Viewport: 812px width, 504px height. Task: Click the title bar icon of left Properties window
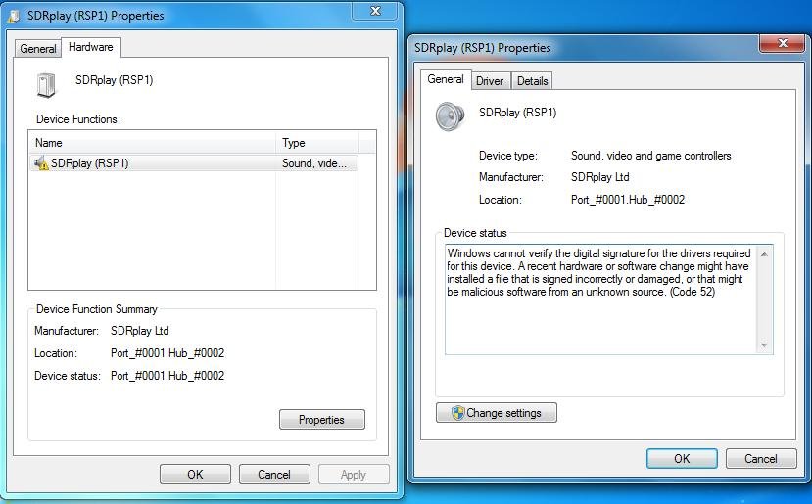pos(15,16)
